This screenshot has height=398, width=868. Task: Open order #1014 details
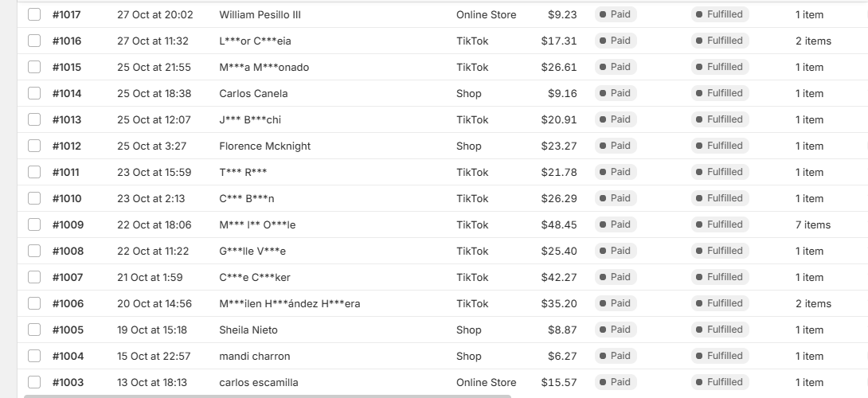[x=66, y=94]
